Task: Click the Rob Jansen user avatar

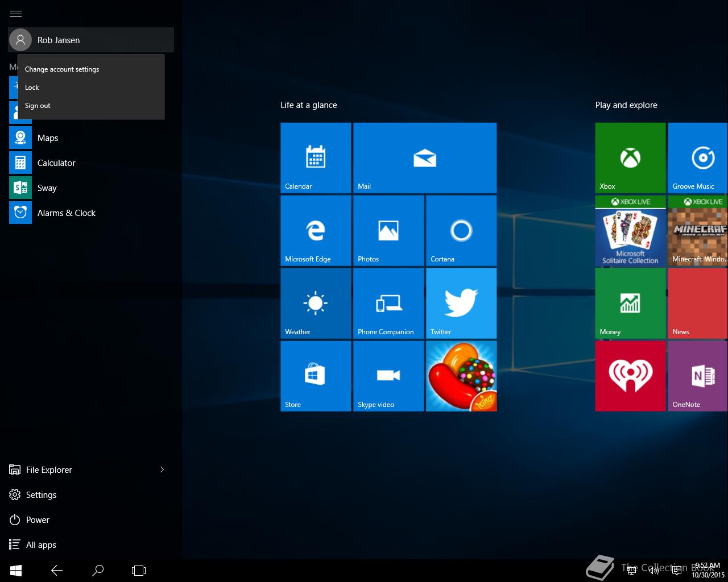Action: click(20, 40)
